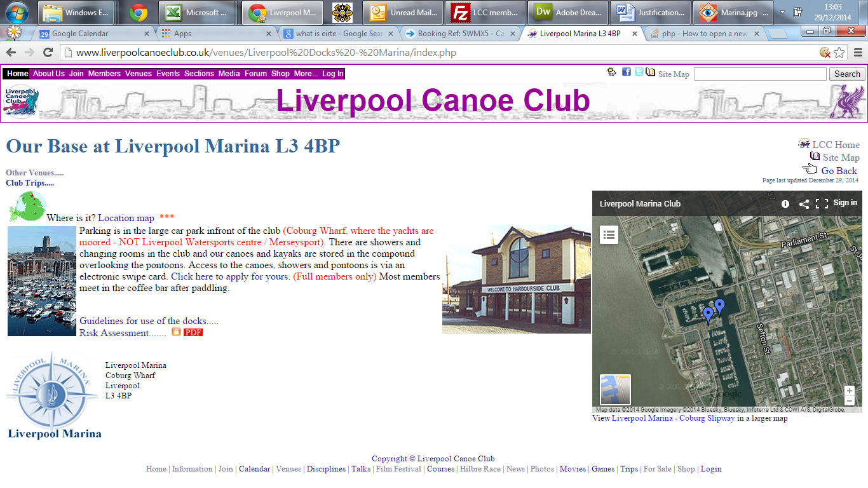The width and height of the screenshot is (868, 488).
Task: Switch to the Google Calendar tab
Action: 93,34
